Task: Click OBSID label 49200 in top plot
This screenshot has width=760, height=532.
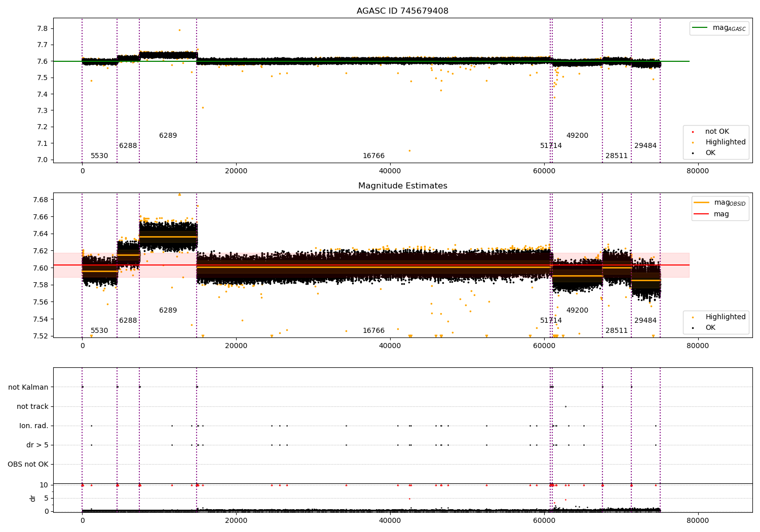Action: pos(578,136)
